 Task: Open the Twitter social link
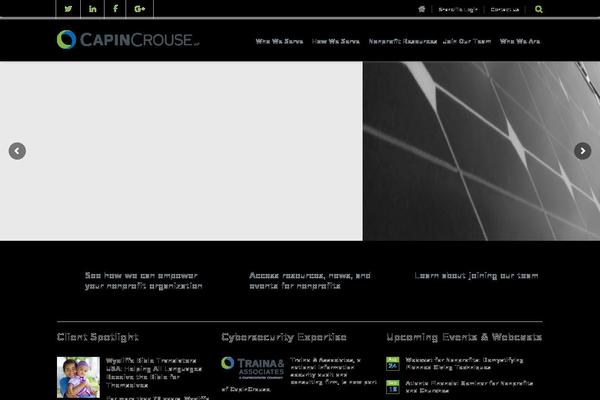click(x=68, y=9)
